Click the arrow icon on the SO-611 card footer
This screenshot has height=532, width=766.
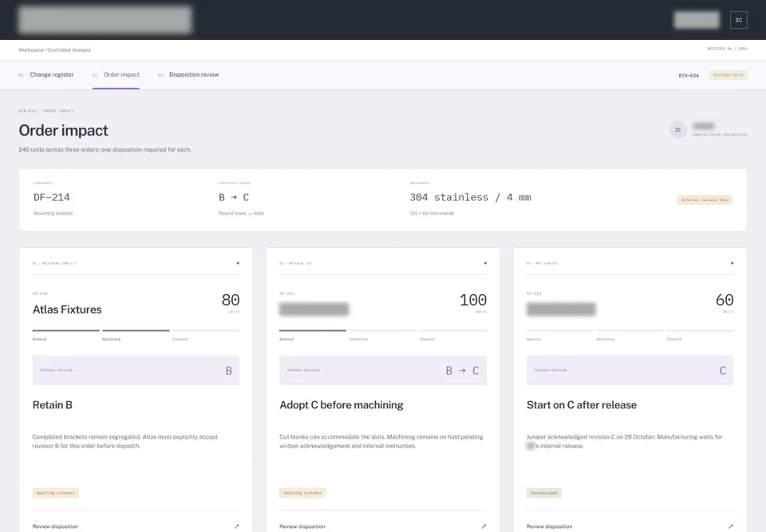click(x=484, y=526)
